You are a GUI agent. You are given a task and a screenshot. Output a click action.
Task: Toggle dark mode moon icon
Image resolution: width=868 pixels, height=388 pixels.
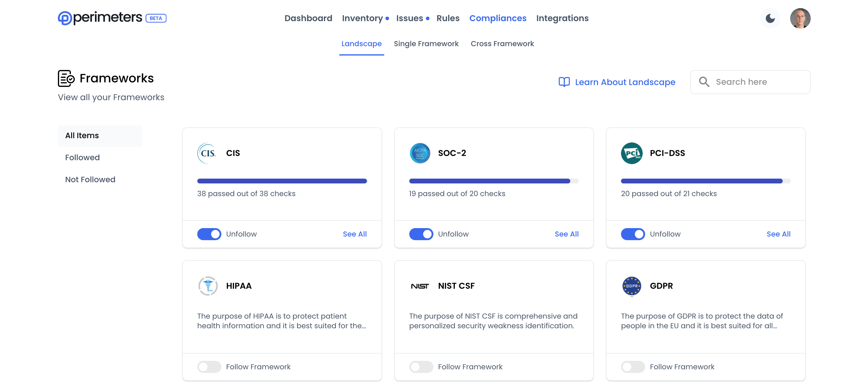click(770, 18)
